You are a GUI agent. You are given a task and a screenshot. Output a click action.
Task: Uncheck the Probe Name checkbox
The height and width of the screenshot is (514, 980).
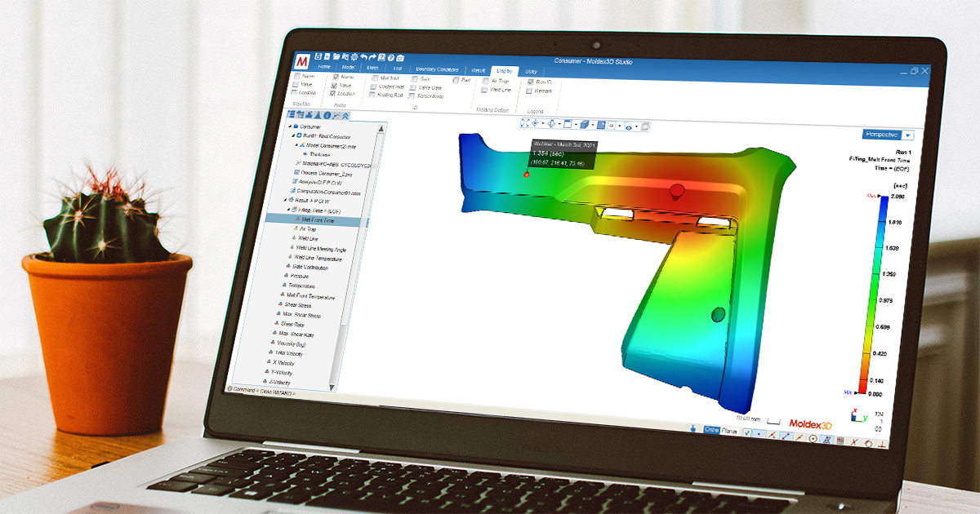click(336, 77)
